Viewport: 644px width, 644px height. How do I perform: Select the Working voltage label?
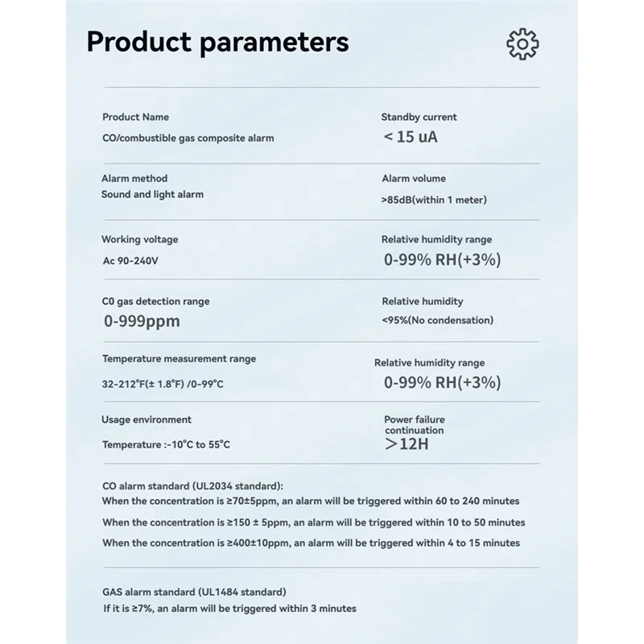click(139, 240)
